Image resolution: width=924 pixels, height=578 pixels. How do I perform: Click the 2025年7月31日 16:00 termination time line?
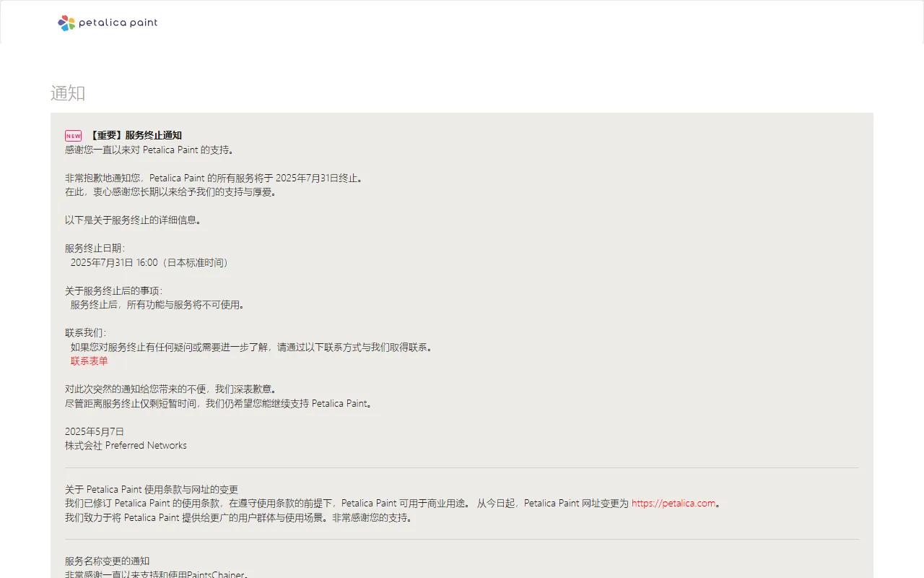pos(149,263)
